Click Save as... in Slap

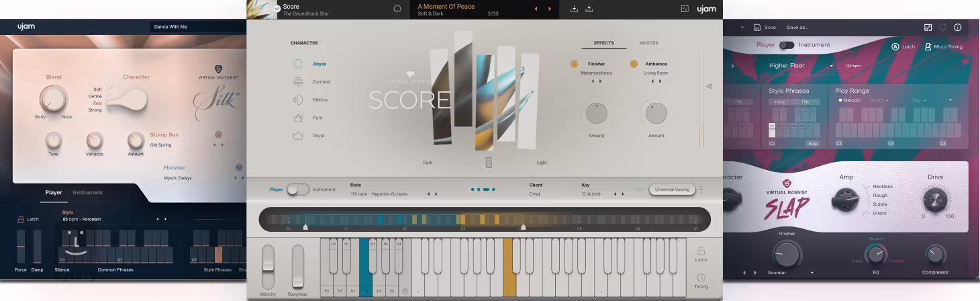pyautogui.click(x=797, y=28)
